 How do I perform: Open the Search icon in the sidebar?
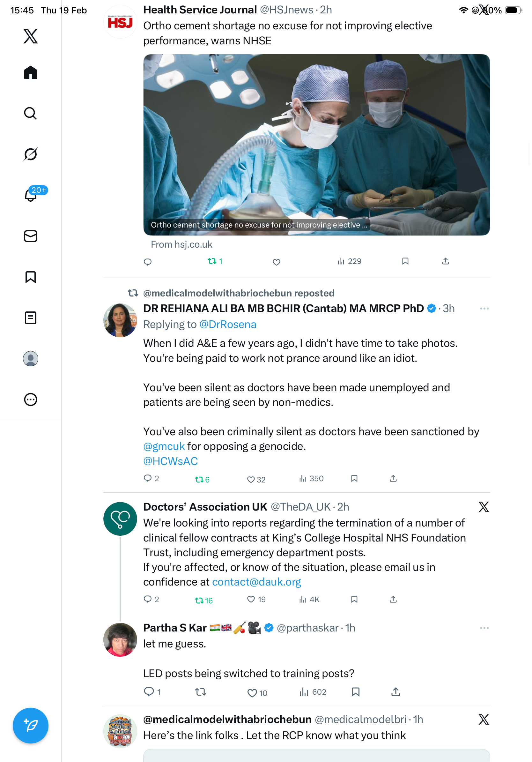pos(31,114)
